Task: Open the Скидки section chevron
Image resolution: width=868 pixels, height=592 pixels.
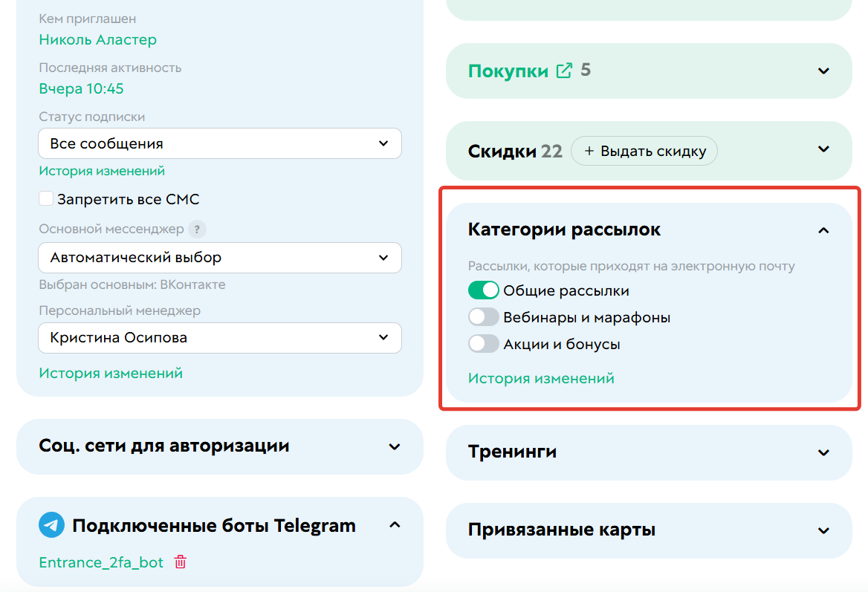Action: (x=823, y=149)
